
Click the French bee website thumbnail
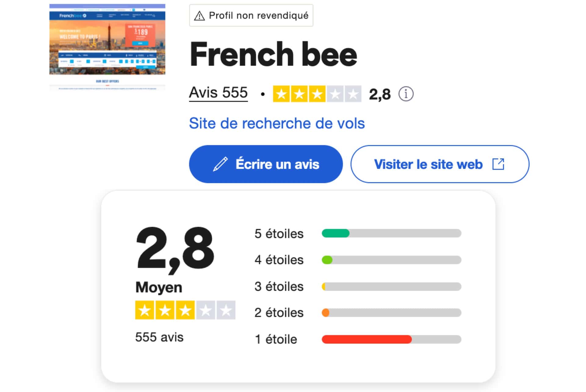(x=107, y=47)
